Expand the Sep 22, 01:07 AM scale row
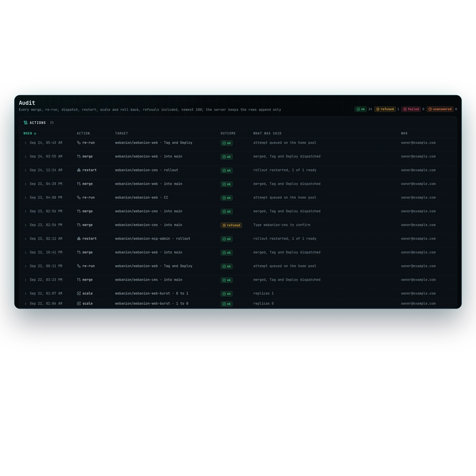Image resolution: width=476 pixels, height=476 pixels. click(25, 294)
